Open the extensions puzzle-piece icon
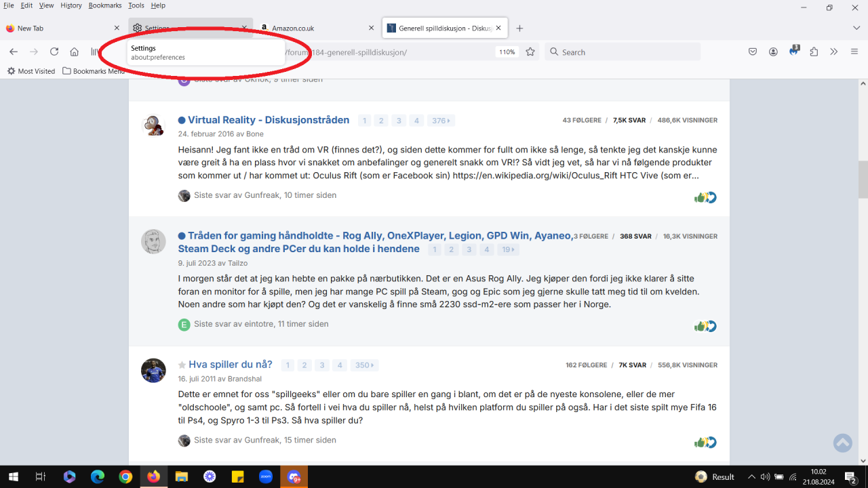The height and width of the screenshot is (488, 868). click(x=814, y=52)
